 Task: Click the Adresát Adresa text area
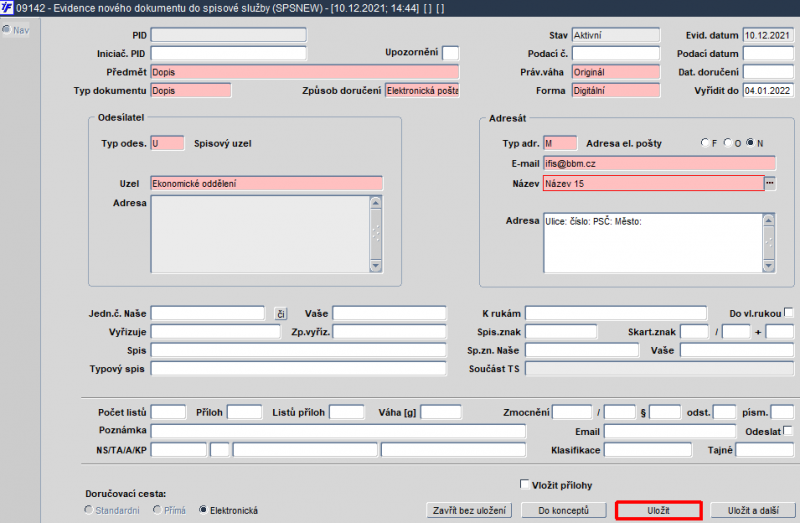tap(653, 243)
